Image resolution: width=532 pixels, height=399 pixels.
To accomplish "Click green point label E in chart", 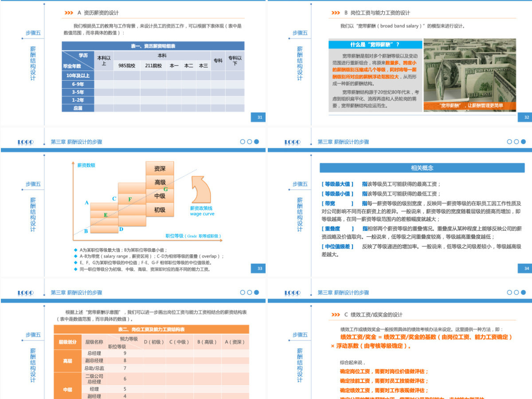I will click(106, 215).
